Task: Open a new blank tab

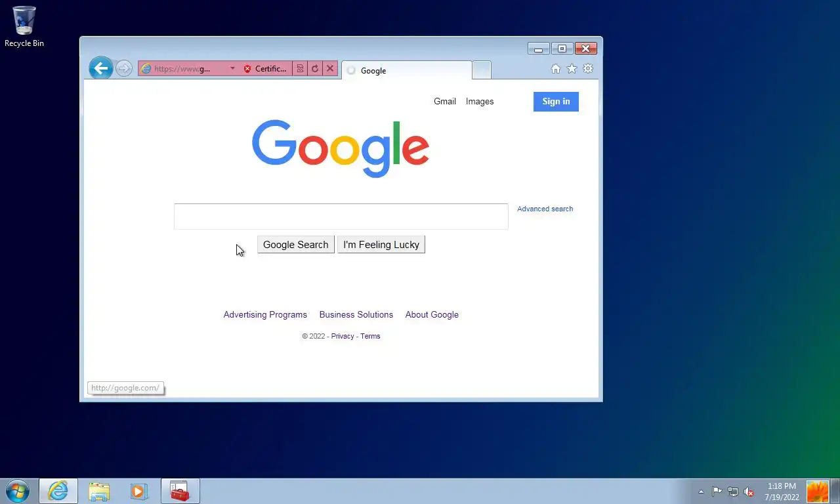Action: click(x=481, y=70)
